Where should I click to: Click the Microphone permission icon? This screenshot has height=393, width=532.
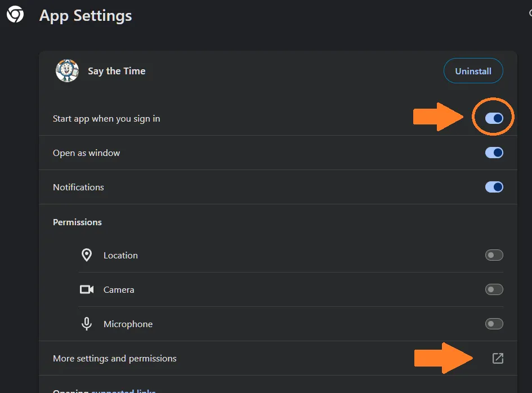87,324
